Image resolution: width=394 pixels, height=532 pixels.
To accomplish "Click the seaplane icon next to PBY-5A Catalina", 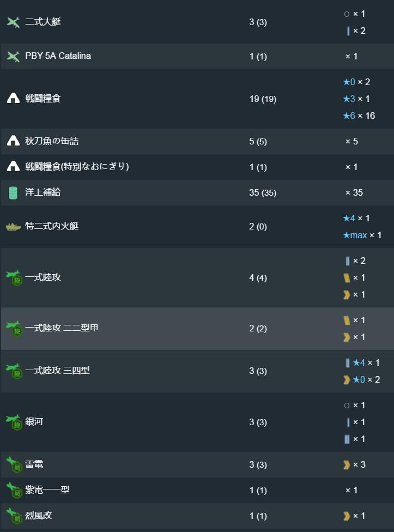I will pyautogui.click(x=13, y=56).
